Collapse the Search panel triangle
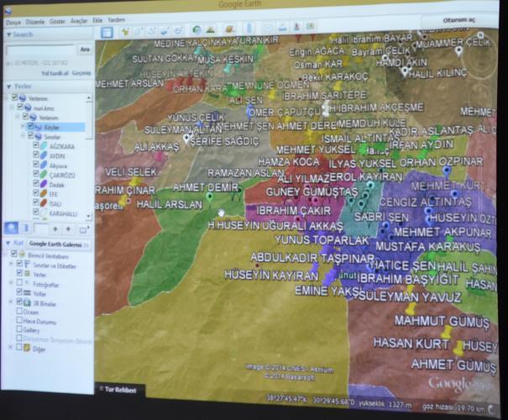Image resolution: width=508 pixels, height=420 pixels. pyautogui.click(x=8, y=34)
